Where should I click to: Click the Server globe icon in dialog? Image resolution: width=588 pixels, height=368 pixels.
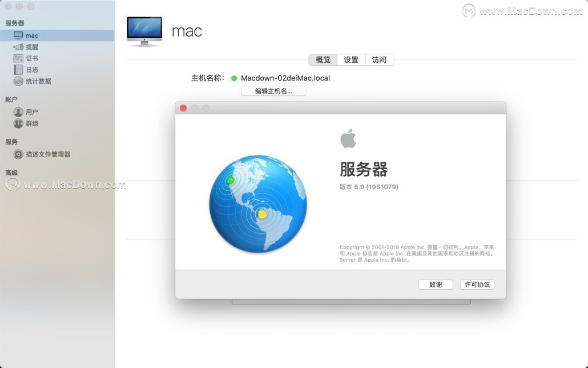(x=258, y=204)
